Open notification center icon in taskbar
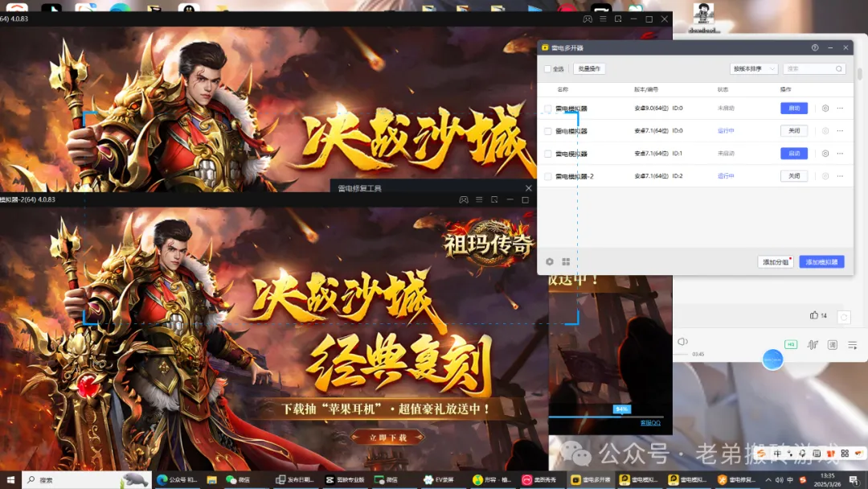The height and width of the screenshot is (489, 868). pos(854,479)
